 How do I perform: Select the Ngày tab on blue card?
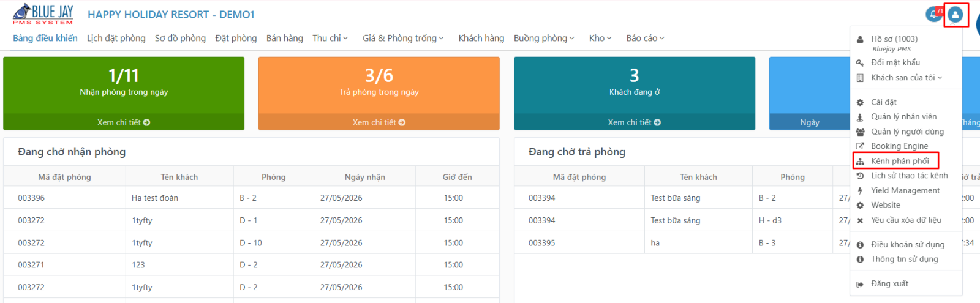coord(810,122)
